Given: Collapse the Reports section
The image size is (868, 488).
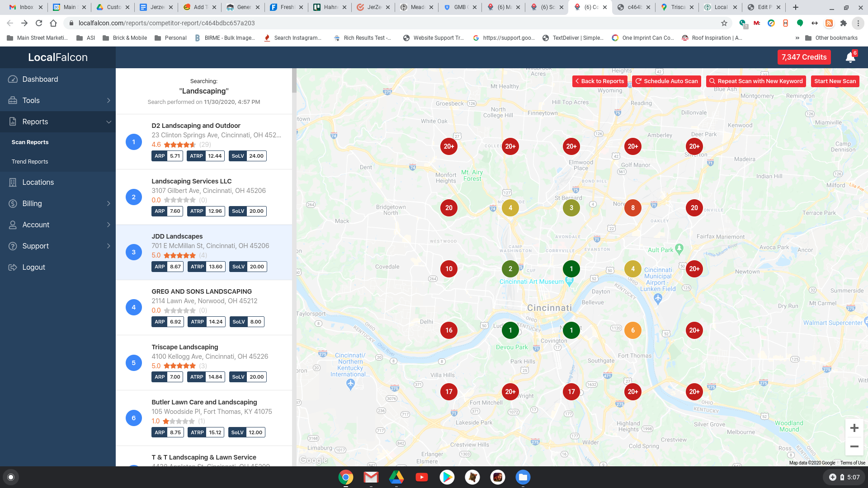Looking at the screenshot, I should pos(108,122).
